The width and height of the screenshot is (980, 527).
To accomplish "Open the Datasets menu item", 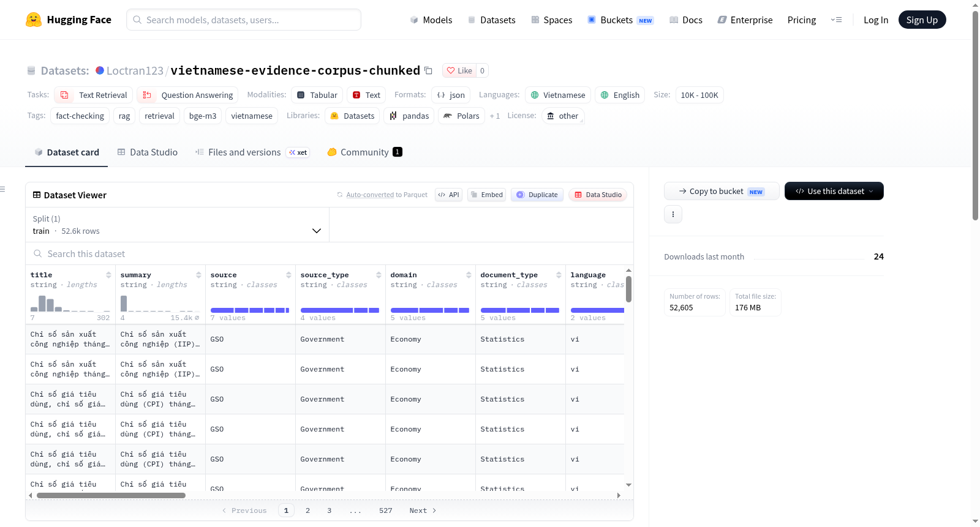I will pos(491,20).
